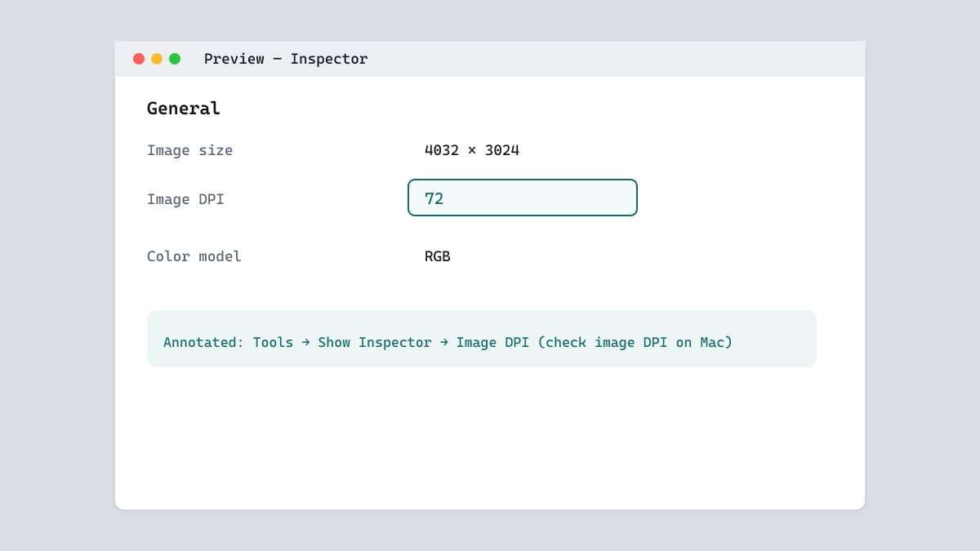Click the Preview — Inspector window title
Screen dimensions: 980x551
point(286,59)
